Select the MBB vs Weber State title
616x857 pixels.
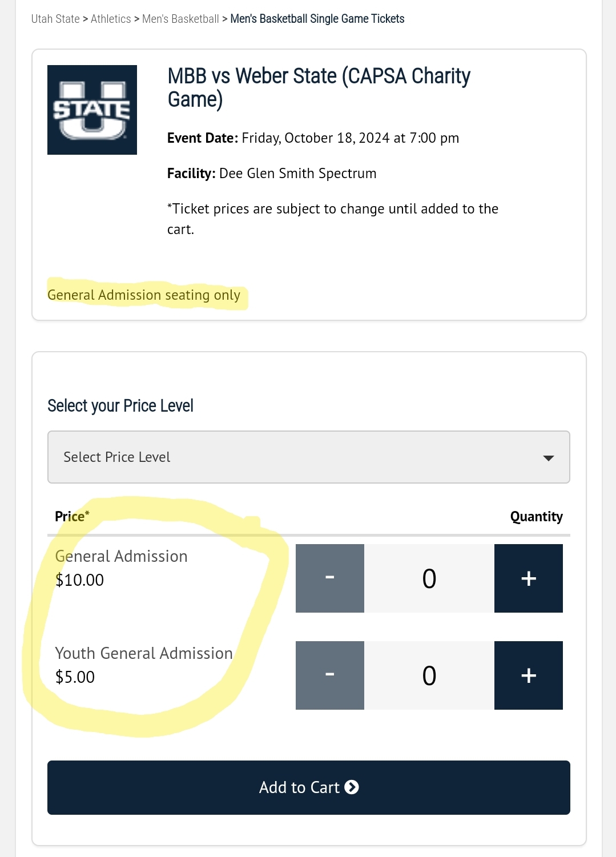tap(319, 87)
